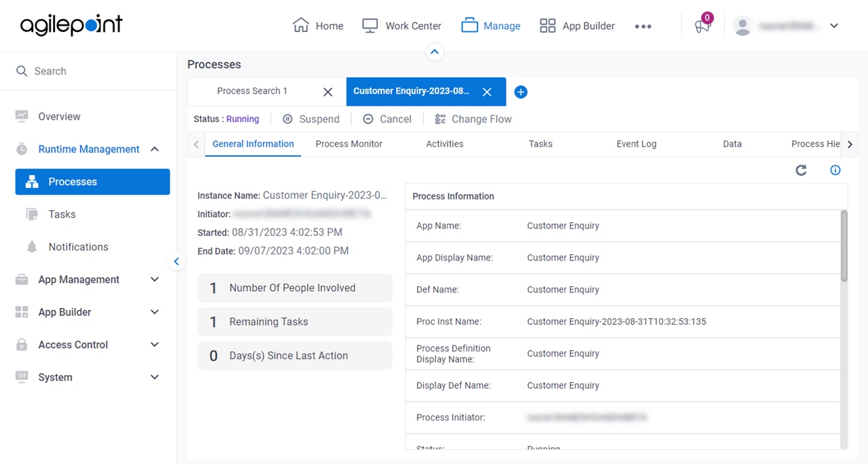Click the user avatar icon
868x464 pixels.
point(743,26)
